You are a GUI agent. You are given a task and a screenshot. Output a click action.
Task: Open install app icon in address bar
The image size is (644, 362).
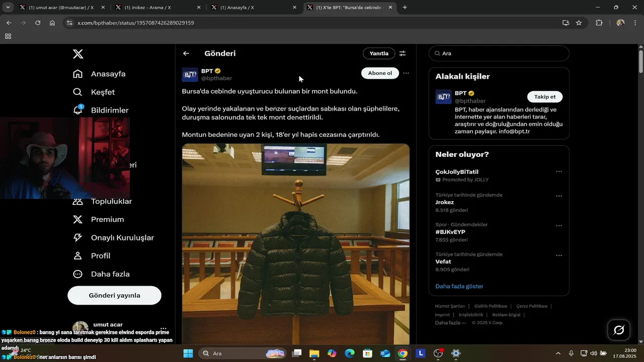coord(566,23)
